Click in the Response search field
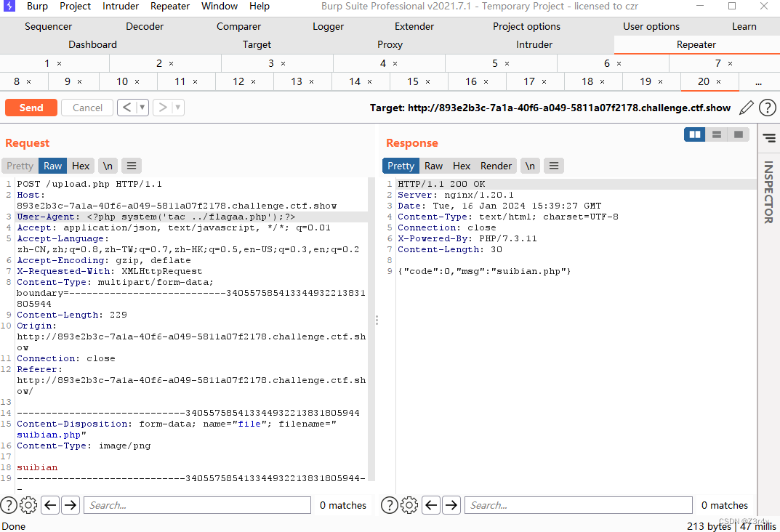Image resolution: width=780 pixels, height=532 pixels. click(x=579, y=505)
